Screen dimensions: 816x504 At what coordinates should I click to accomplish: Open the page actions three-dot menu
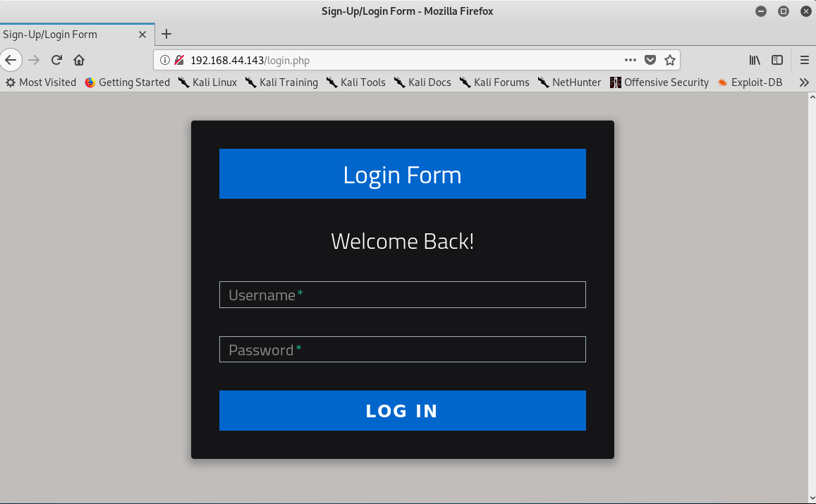point(631,60)
